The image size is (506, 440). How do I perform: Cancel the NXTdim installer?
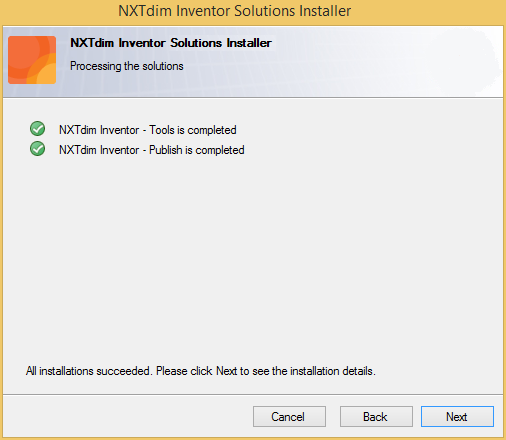(x=289, y=416)
